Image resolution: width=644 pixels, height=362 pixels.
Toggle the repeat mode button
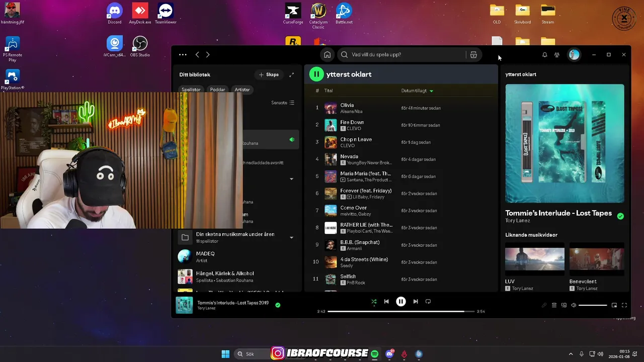tap(428, 302)
